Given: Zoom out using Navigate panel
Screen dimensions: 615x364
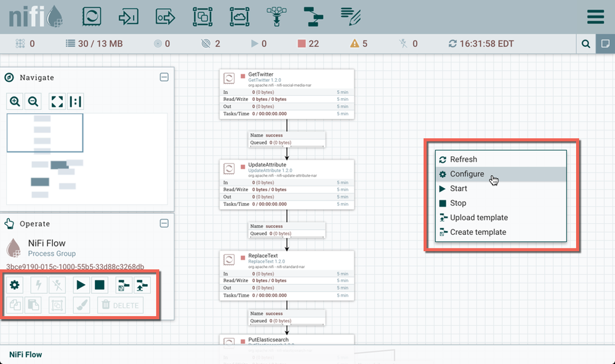Looking at the screenshot, I should point(33,101).
